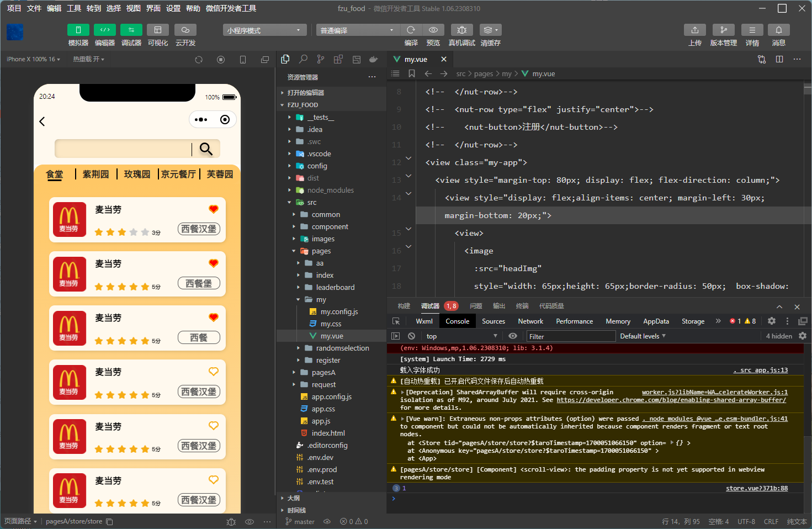Viewport: 812px width, 529px height.
Task: Click 清缓存 clear cache icon
Action: tap(490, 30)
